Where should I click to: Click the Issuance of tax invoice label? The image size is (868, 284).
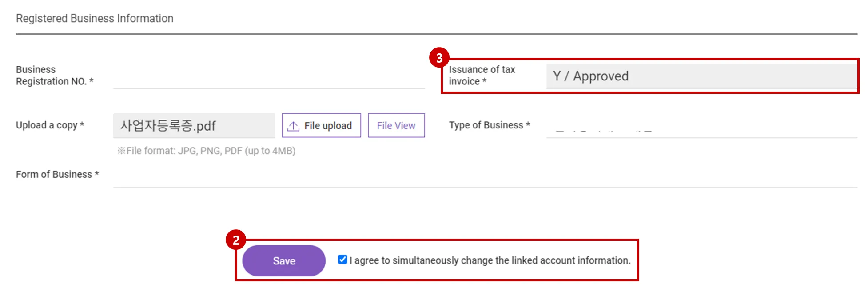click(x=482, y=76)
